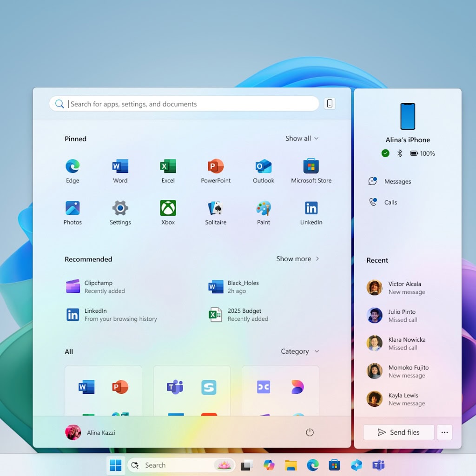Launch the pinned PowerPoint app

click(216, 171)
